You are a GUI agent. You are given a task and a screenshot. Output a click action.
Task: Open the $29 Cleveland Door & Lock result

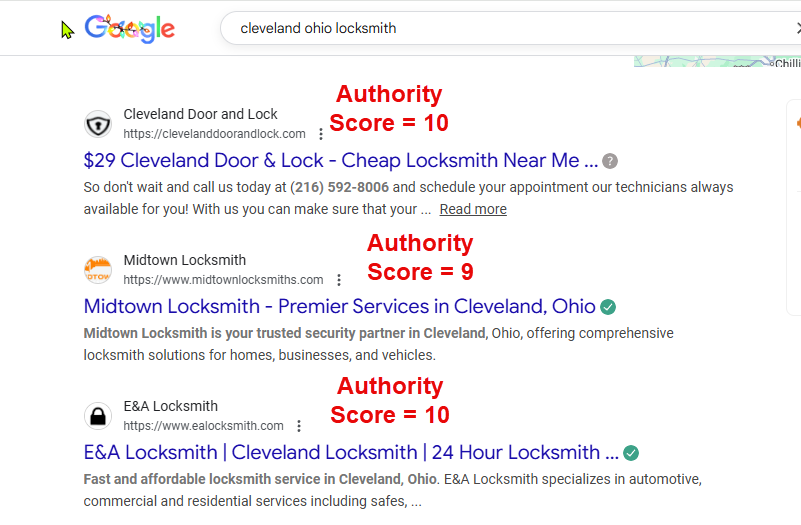pyautogui.click(x=340, y=161)
